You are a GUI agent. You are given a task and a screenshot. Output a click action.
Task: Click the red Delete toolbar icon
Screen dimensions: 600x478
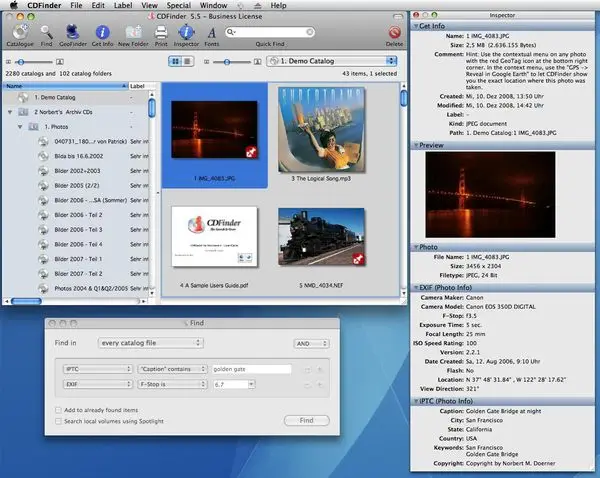[x=395, y=32]
